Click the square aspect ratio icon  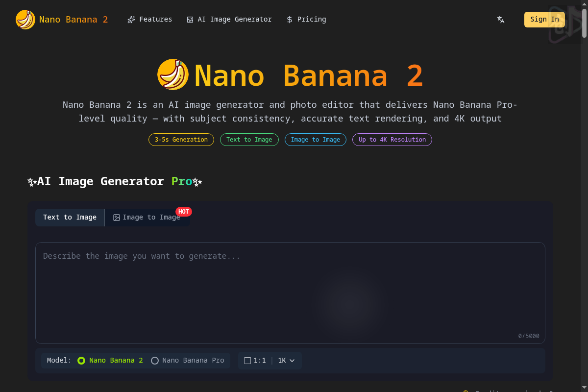click(x=247, y=361)
